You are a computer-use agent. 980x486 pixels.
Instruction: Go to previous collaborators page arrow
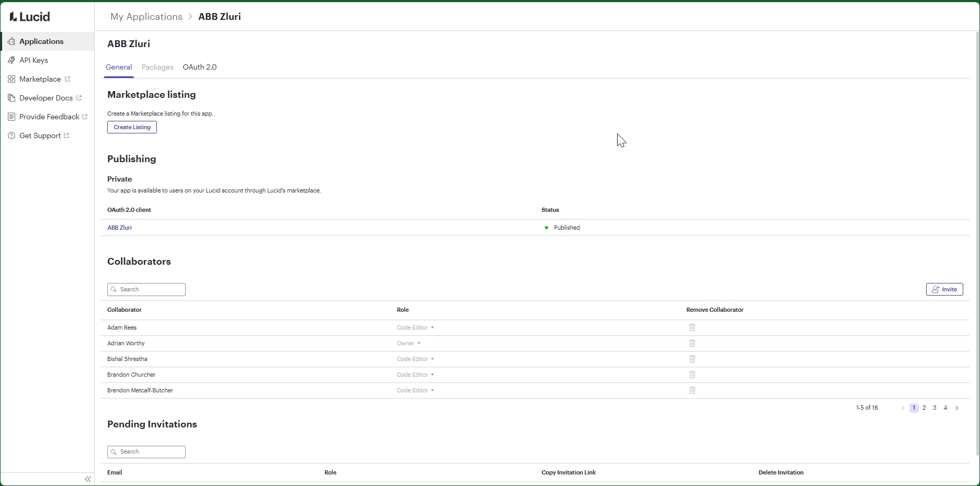(903, 408)
